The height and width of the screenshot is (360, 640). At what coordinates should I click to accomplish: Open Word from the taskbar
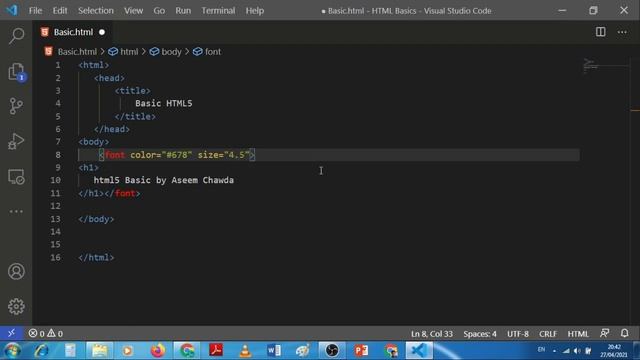[274, 350]
